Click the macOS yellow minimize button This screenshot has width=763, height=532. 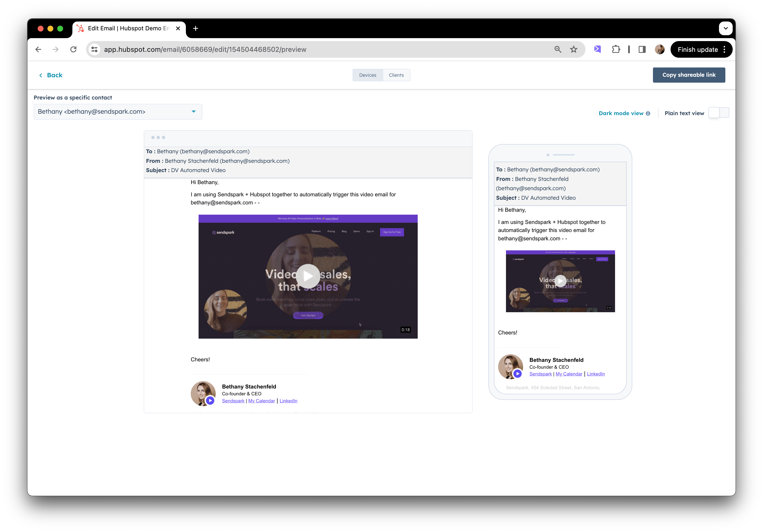point(51,29)
